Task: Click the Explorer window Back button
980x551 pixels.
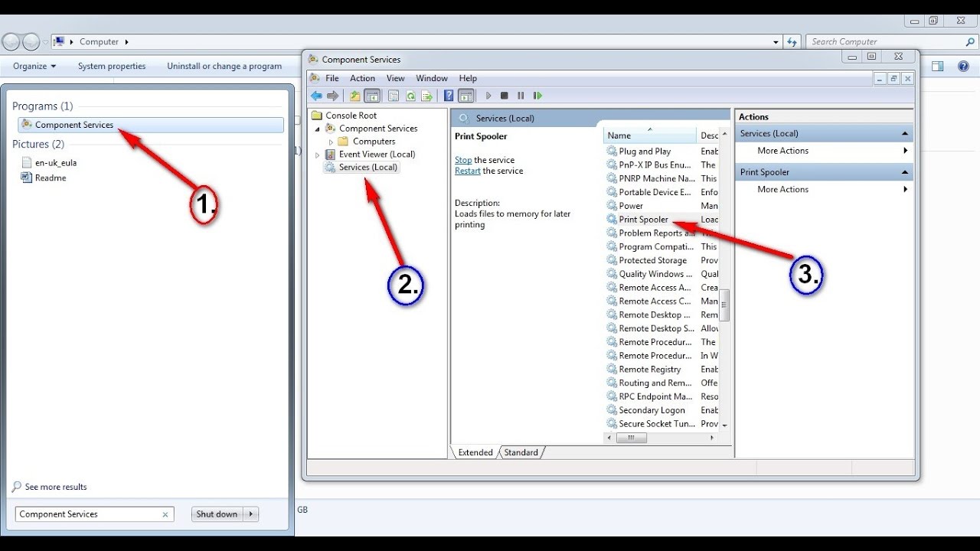Action: pos(12,41)
